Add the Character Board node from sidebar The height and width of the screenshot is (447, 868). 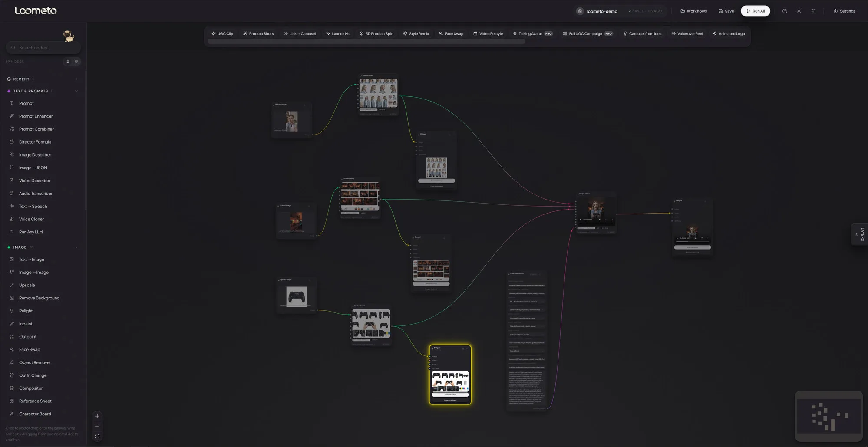43,414
